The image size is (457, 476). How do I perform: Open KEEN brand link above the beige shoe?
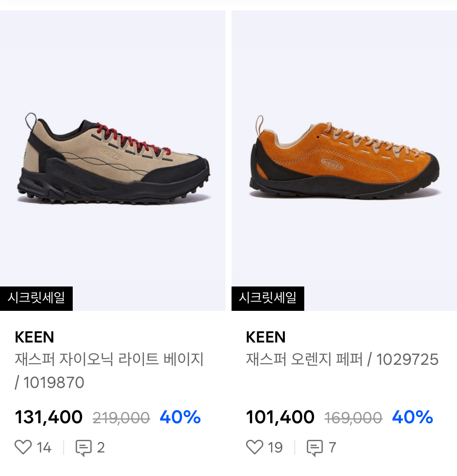35,337
